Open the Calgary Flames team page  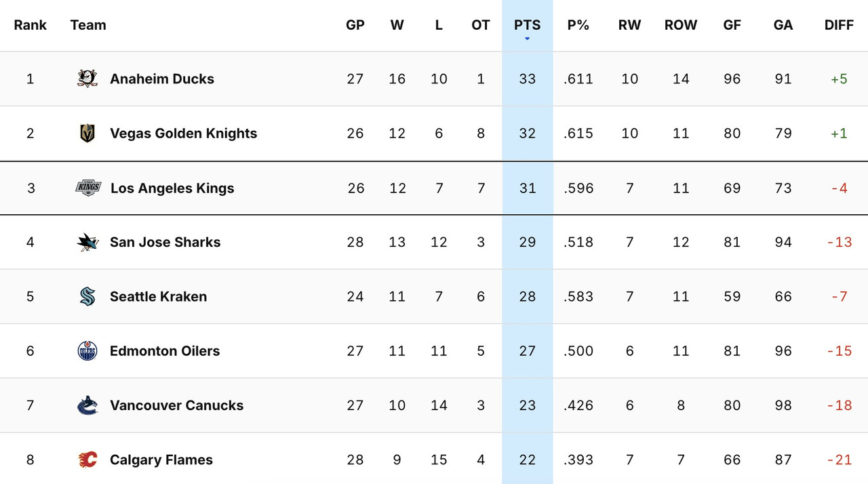click(161, 459)
